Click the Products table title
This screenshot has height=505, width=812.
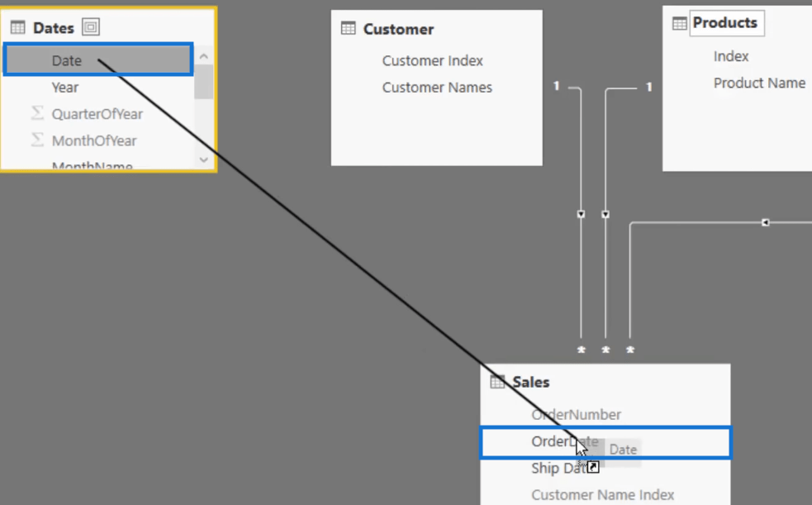pyautogui.click(x=725, y=23)
